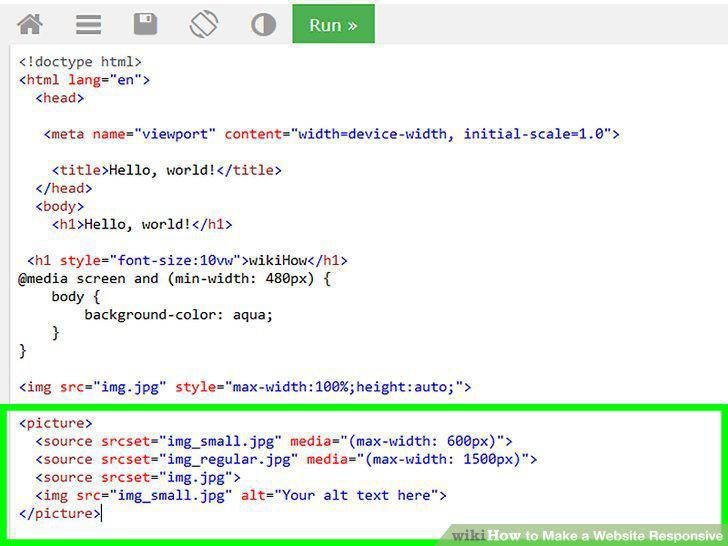The width and height of the screenshot is (728, 546).
Task: Click the opening '<picture>' tag line
Action: pyautogui.click(x=55, y=423)
